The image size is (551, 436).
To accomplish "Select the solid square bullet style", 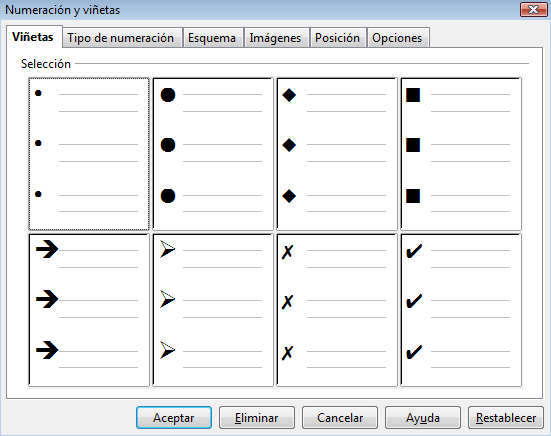I will 461,154.
